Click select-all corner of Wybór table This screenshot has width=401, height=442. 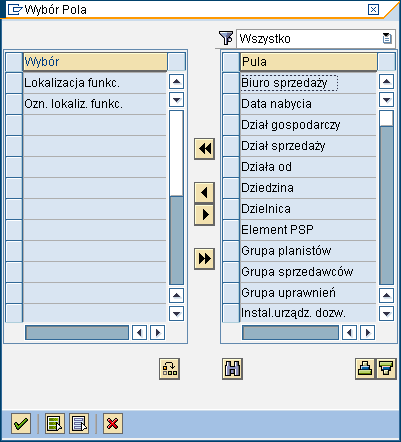click(14, 62)
